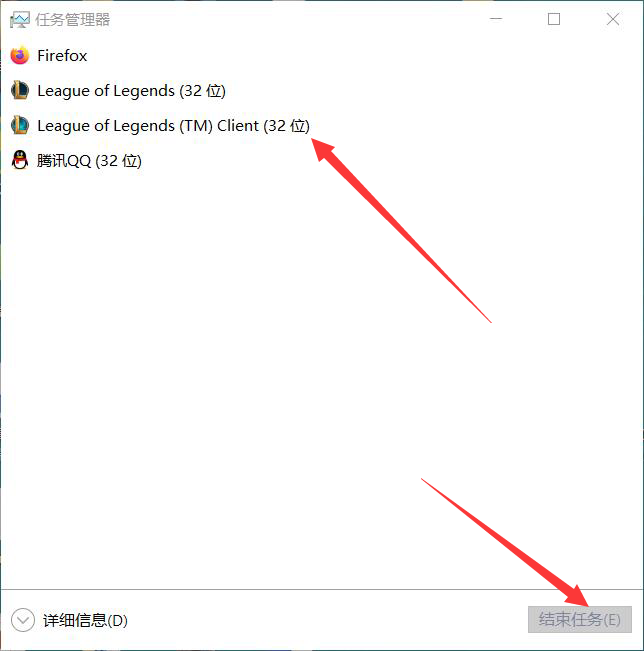Click the Firefox browser icon

point(20,56)
